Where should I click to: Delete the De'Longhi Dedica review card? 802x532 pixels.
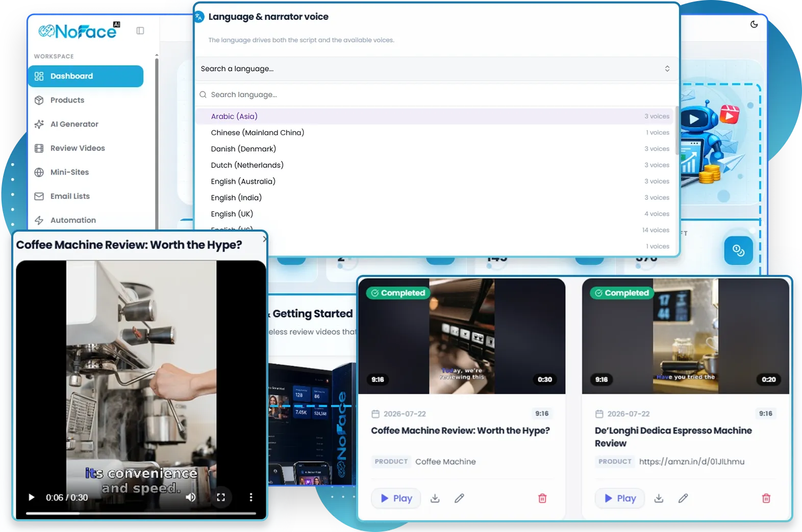pos(766,498)
